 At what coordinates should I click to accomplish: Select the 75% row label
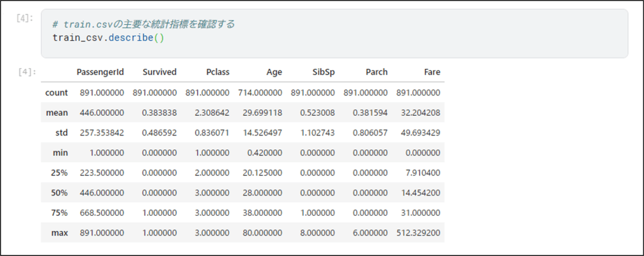[x=59, y=212]
